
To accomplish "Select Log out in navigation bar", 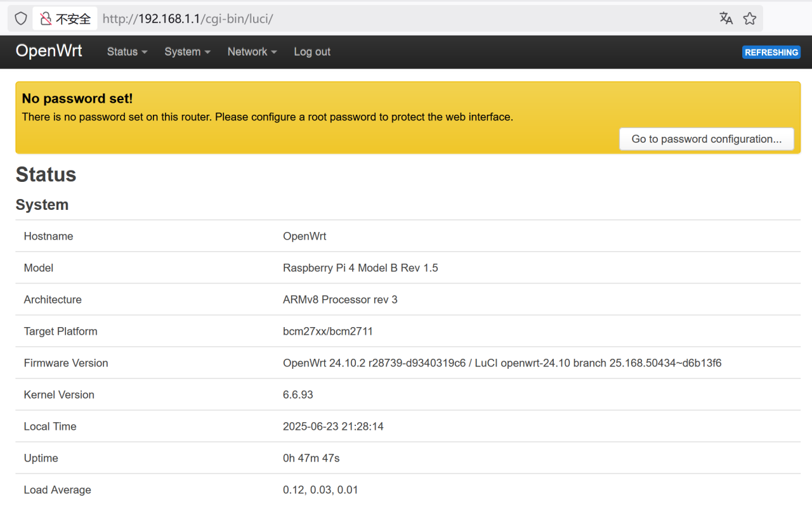I will pos(312,52).
